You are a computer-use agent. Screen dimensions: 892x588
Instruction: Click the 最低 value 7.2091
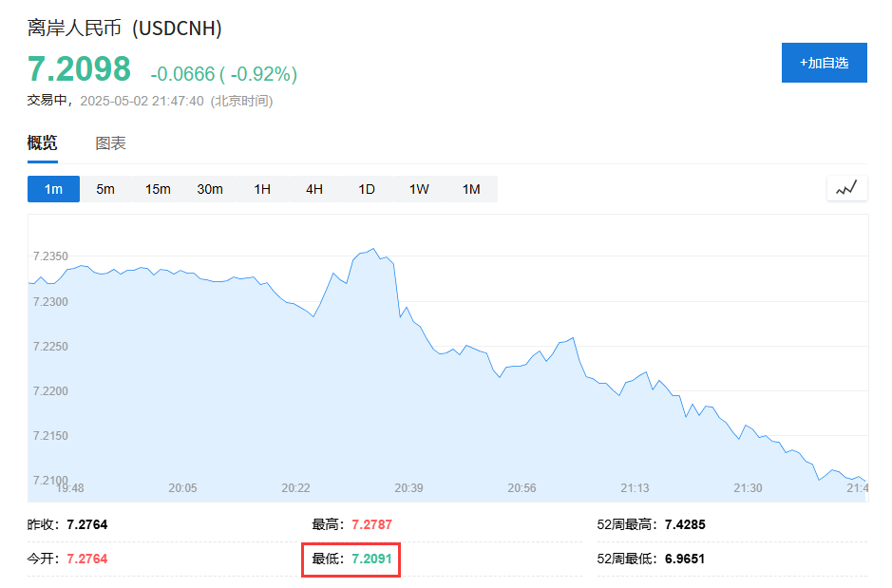[x=371, y=559]
